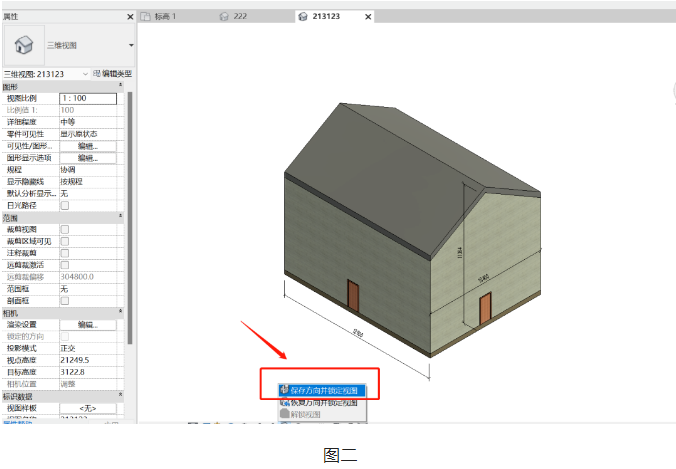Toggle the 裁剪视图 checkbox
Image resolution: width=676 pixels, height=469 pixels.
(65, 229)
